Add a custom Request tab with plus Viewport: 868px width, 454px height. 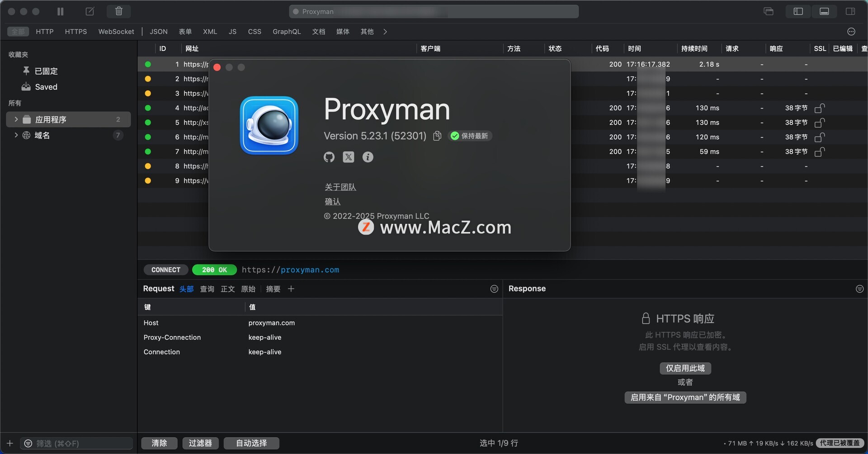291,288
